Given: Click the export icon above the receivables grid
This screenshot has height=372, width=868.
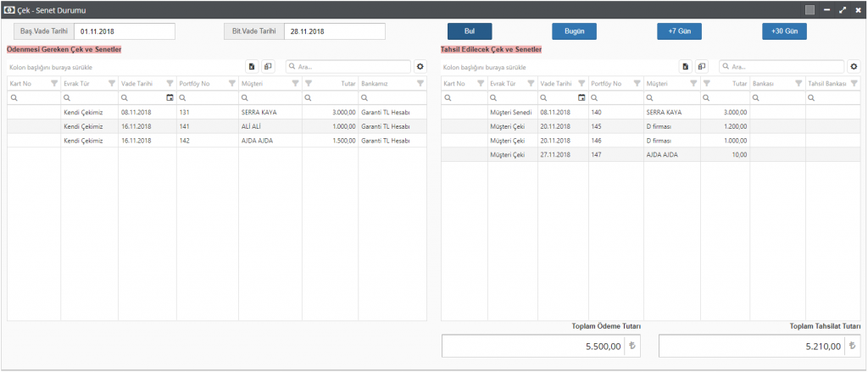Looking at the screenshot, I should pyautogui.click(x=686, y=66).
